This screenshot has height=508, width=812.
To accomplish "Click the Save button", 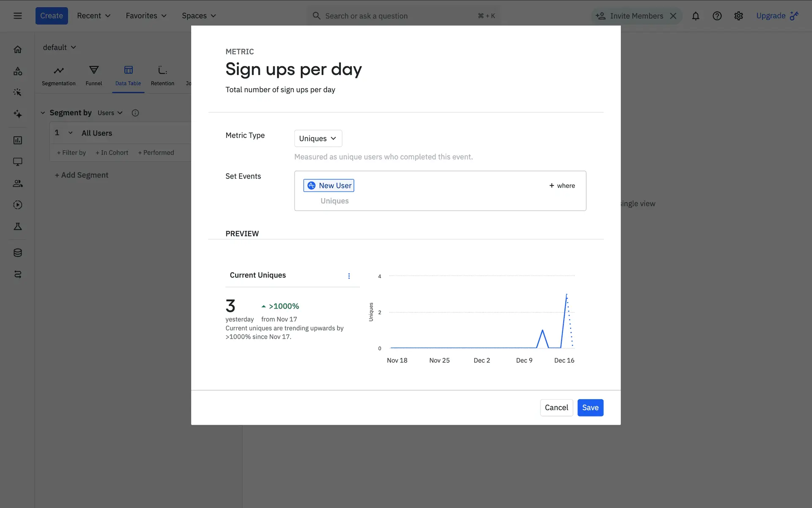I will point(590,408).
